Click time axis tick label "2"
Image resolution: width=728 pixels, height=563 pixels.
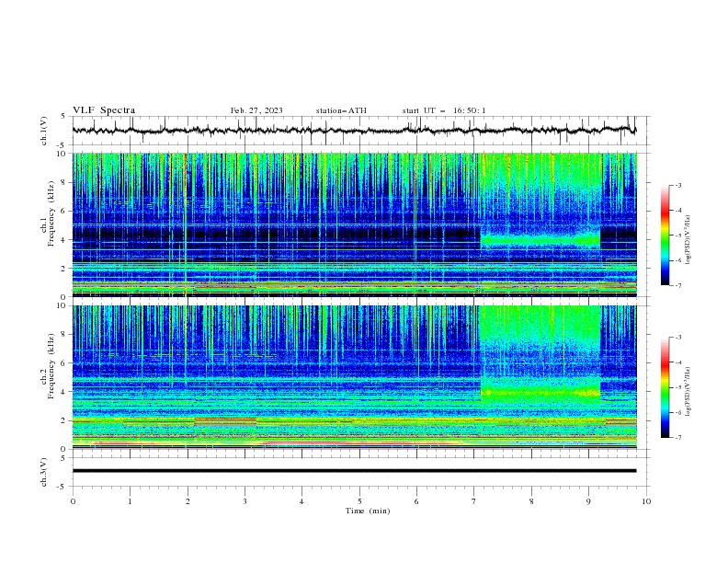click(x=188, y=501)
